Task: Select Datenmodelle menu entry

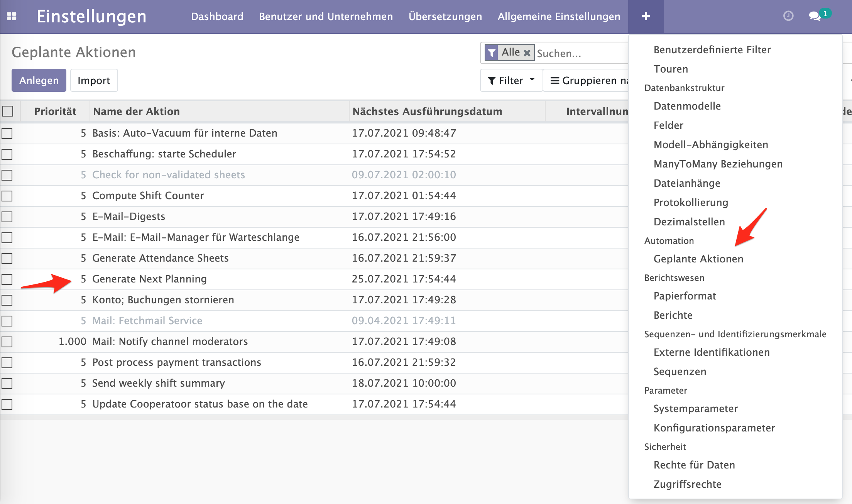Action: pos(687,106)
